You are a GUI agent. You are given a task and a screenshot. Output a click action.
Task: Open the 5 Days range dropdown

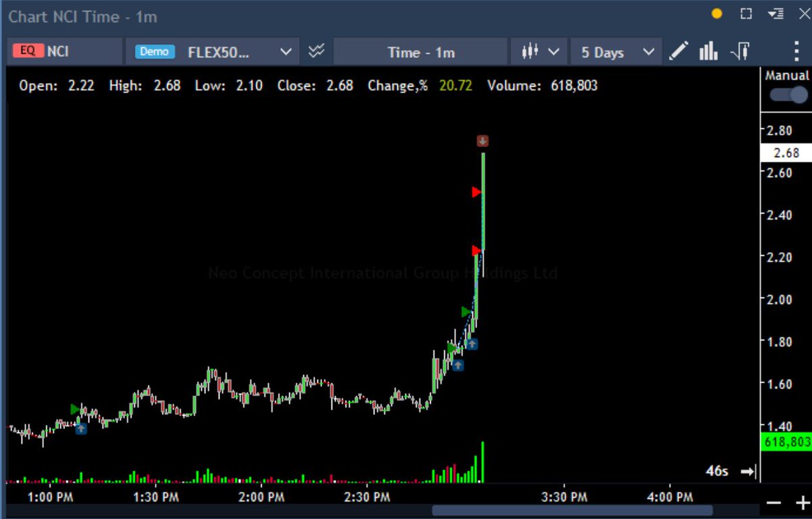click(x=616, y=52)
